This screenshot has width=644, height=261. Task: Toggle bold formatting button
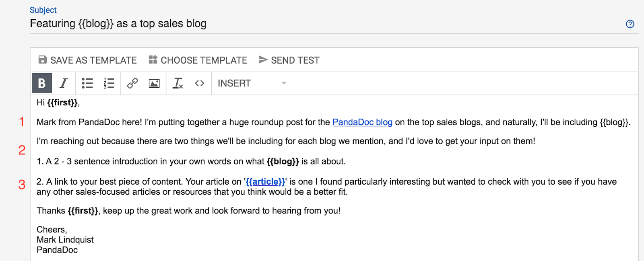pos(42,83)
